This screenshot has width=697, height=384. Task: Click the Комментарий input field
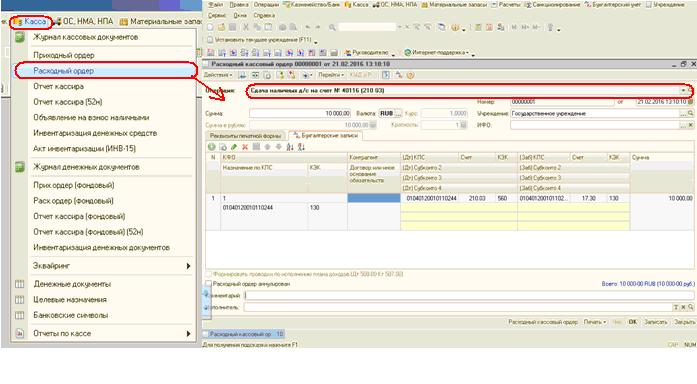(x=469, y=296)
